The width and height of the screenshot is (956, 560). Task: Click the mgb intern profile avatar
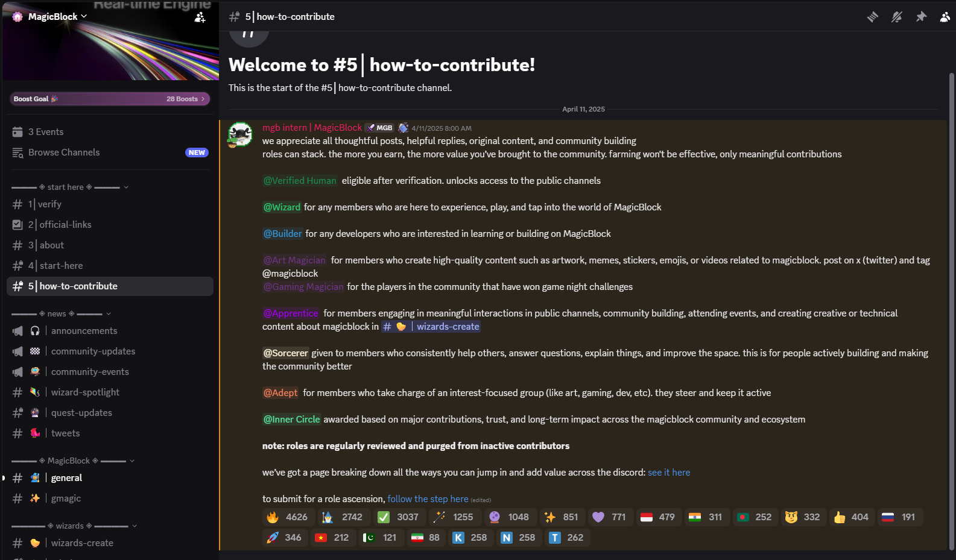pos(240,134)
